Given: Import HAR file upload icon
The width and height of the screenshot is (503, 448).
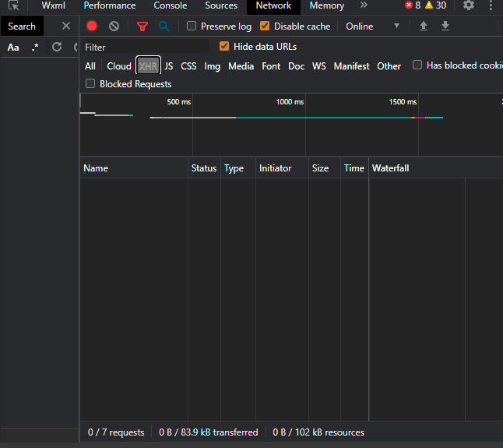Looking at the screenshot, I should (424, 26).
